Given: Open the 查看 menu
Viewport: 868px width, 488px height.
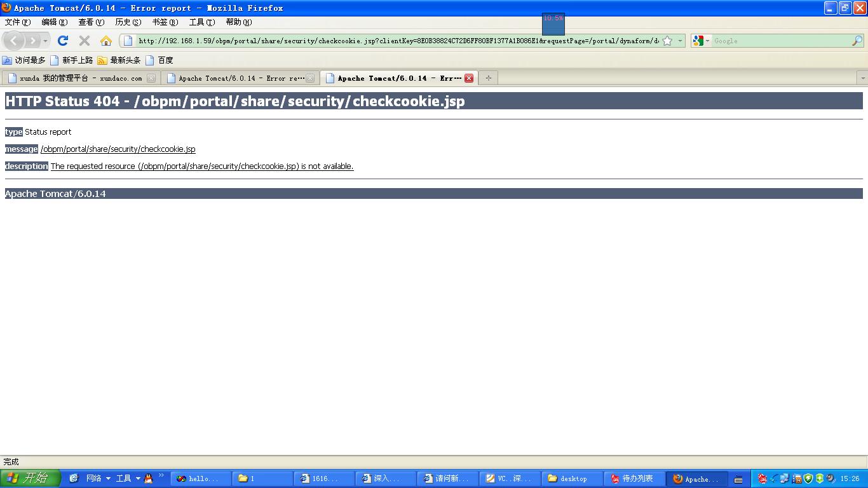Looking at the screenshot, I should (91, 22).
